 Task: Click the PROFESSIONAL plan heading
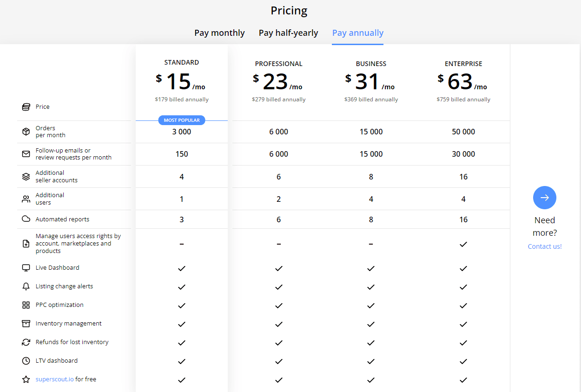click(x=279, y=64)
